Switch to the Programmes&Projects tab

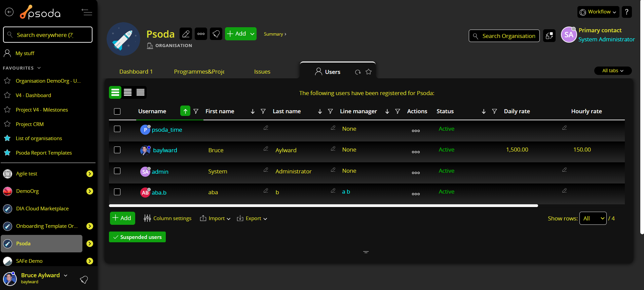point(199,72)
